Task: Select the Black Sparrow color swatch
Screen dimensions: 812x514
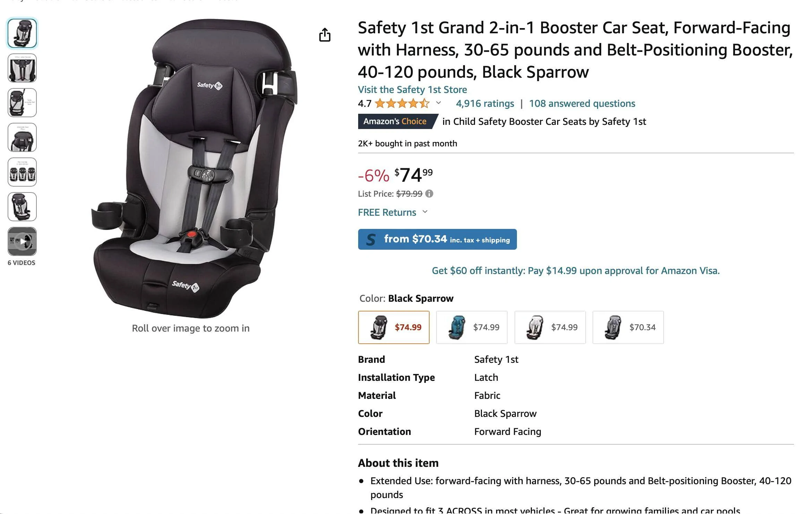Action: [394, 327]
